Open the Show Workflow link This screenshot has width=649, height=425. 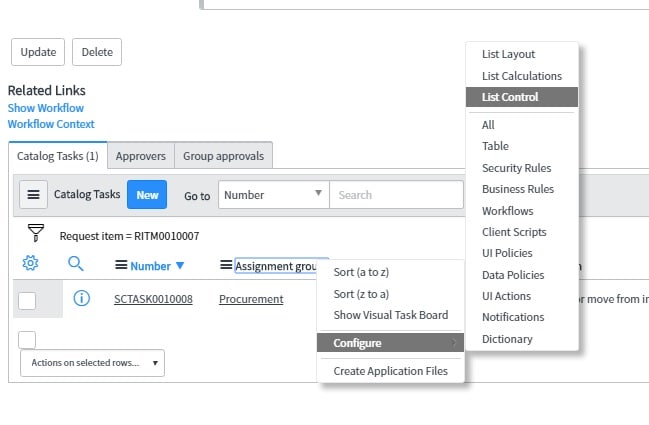point(46,108)
